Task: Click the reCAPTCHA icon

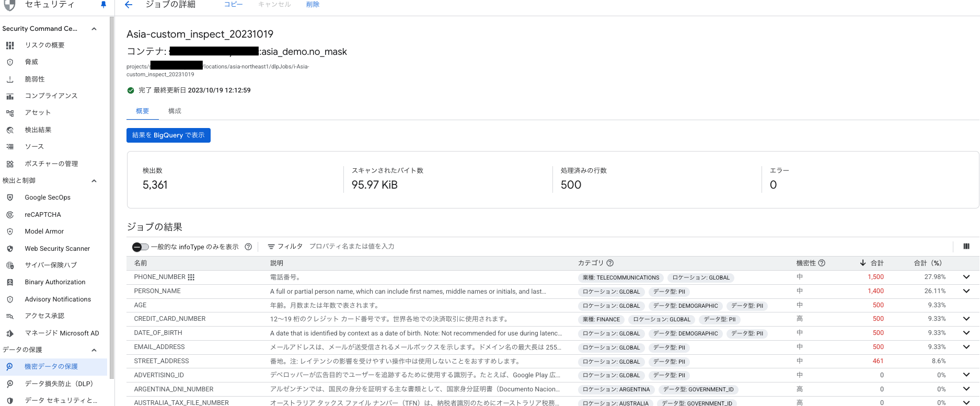Action: coord(10,215)
